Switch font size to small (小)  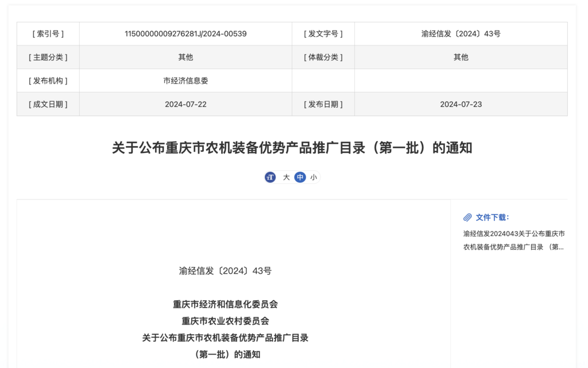314,178
